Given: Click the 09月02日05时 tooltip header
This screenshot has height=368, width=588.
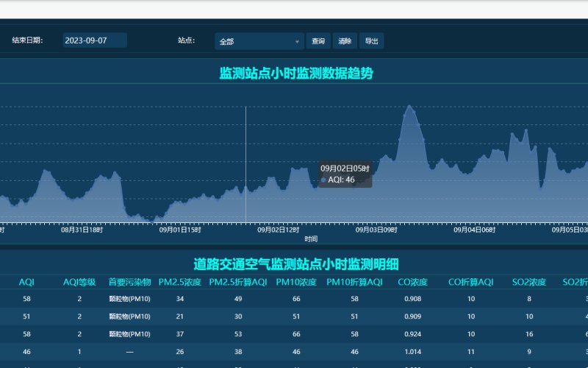Looking at the screenshot, I should pyautogui.click(x=345, y=169).
